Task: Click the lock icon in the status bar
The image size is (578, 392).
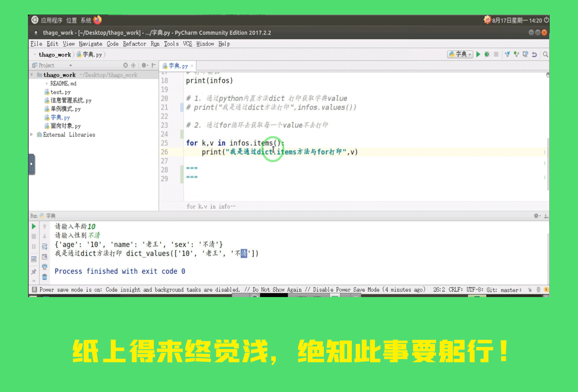Action: click(x=530, y=290)
